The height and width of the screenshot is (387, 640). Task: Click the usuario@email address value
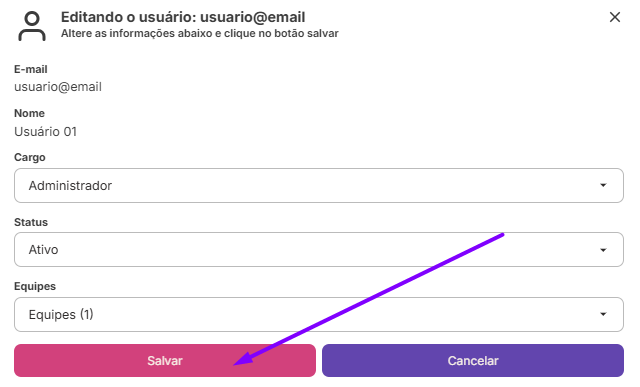coord(58,87)
